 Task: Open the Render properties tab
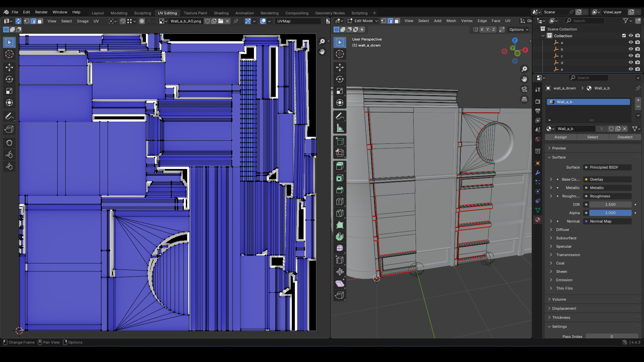[x=538, y=101]
